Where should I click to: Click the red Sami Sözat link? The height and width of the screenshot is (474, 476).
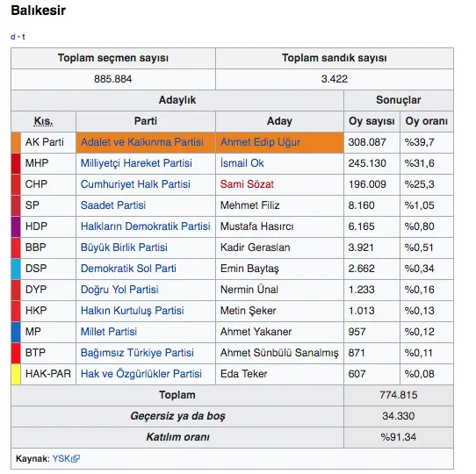point(247,184)
